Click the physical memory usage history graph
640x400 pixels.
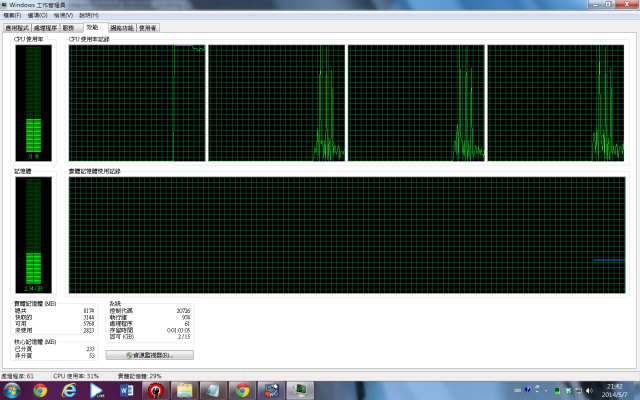tap(347, 235)
